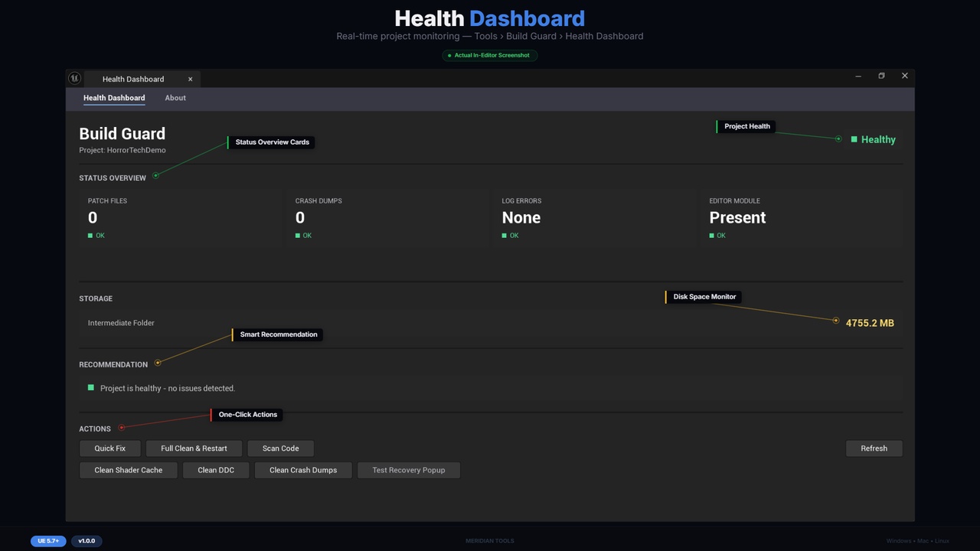Trigger the Test Recovery Popup button
The height and width of the screenshot is (551, 980).
tap(409, 470)
